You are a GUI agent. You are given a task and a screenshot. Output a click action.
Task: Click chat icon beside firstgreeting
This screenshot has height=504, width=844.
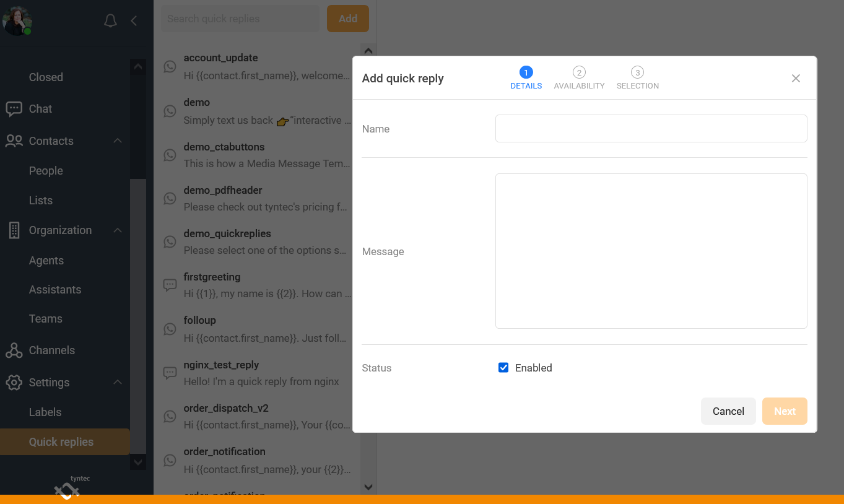170,285
